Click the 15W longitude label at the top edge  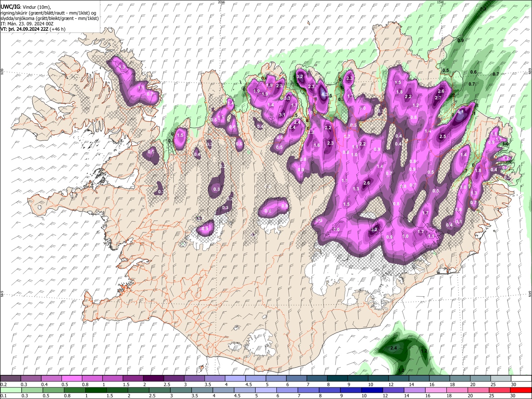pyautogui.click(x=441, y=2)
